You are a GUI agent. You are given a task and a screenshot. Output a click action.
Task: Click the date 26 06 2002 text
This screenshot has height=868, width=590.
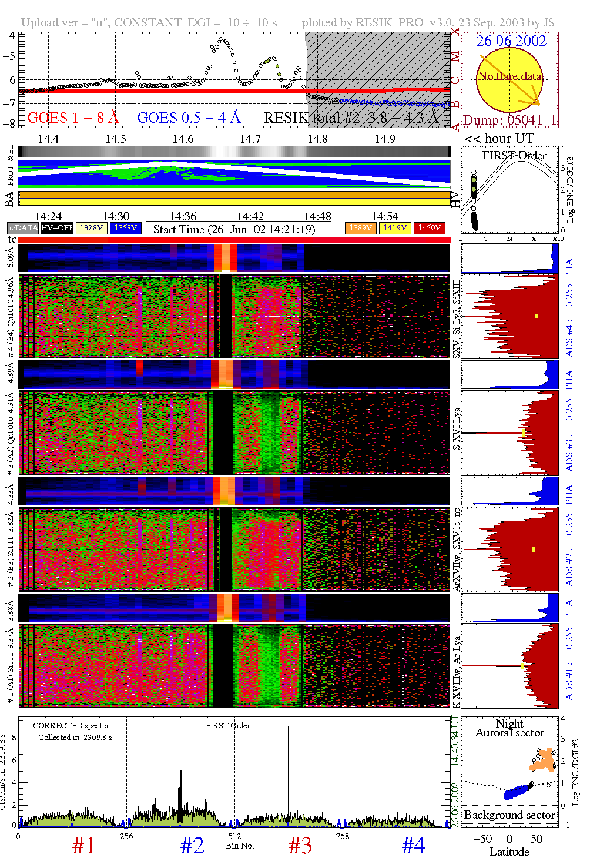511,41
